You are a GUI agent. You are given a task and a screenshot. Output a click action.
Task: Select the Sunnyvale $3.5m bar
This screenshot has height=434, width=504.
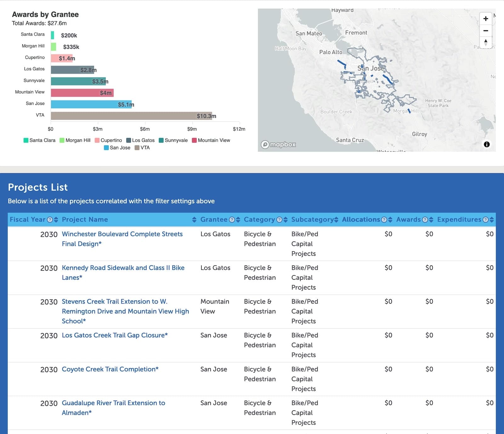(x=78, y=81)
